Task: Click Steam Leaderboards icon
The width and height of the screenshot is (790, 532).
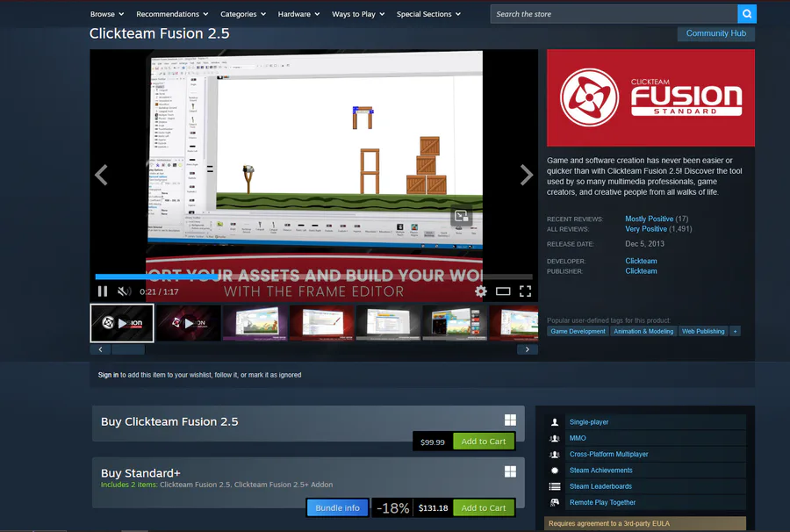Action: [555, 486]
